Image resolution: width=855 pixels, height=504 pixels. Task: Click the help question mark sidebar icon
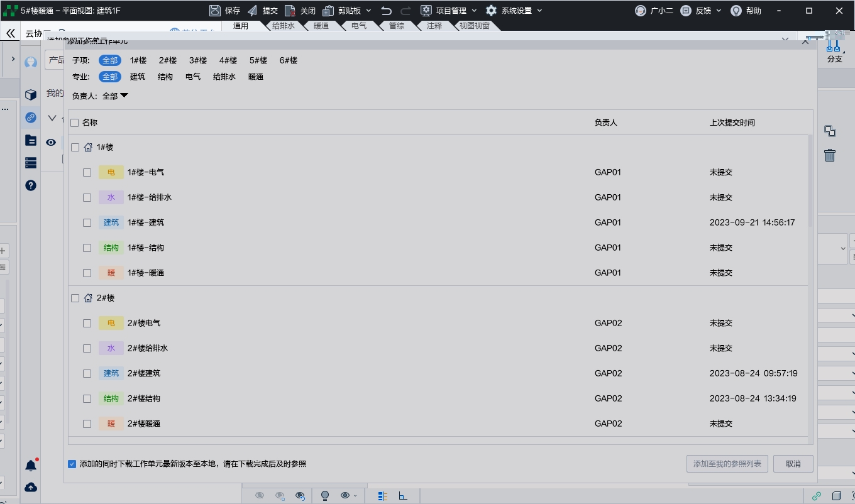pos(30,185)
